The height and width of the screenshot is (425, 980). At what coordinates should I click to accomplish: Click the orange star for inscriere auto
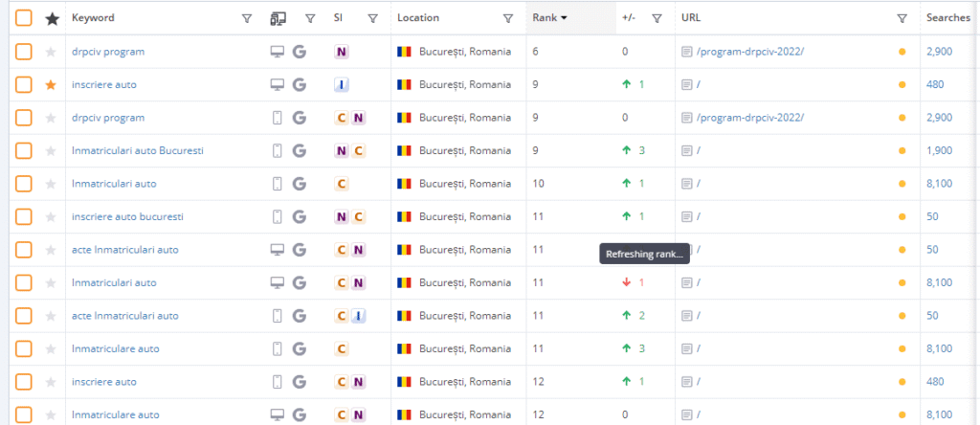[x=52, y=84]
